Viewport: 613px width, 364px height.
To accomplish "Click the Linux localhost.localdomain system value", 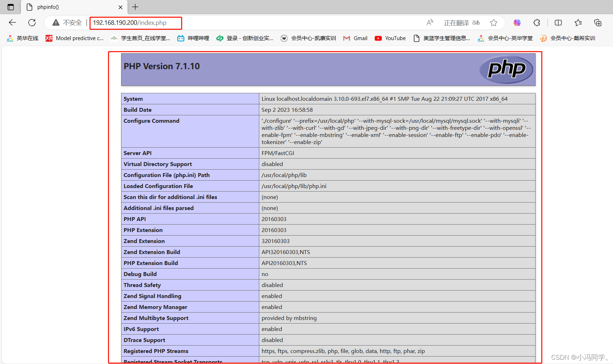I will point(384,99).
